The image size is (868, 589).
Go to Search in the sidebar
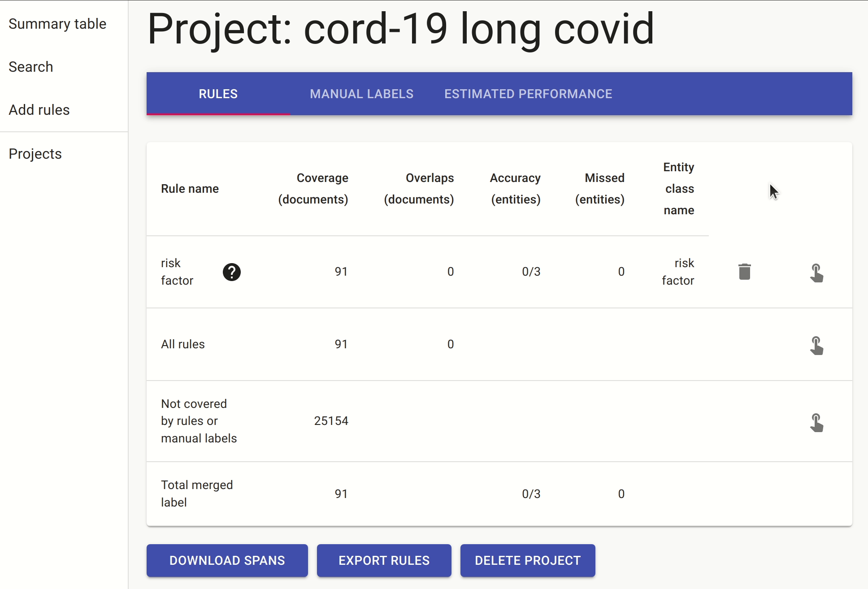click(31, 67)
